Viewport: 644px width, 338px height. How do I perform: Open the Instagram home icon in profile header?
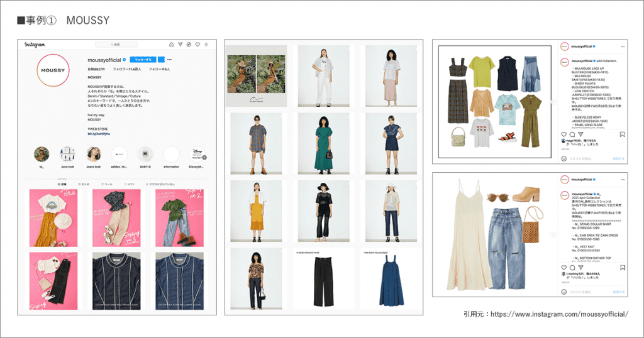(x=172, y=45)
